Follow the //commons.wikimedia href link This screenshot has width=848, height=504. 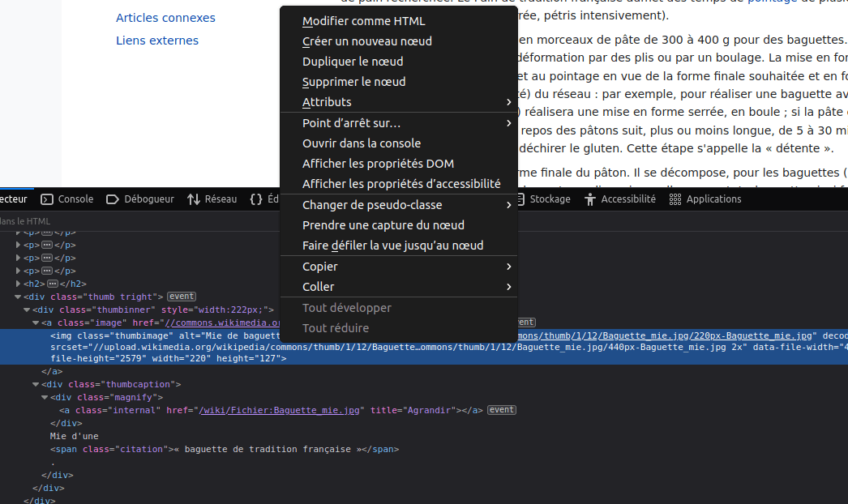click(222, 322)
